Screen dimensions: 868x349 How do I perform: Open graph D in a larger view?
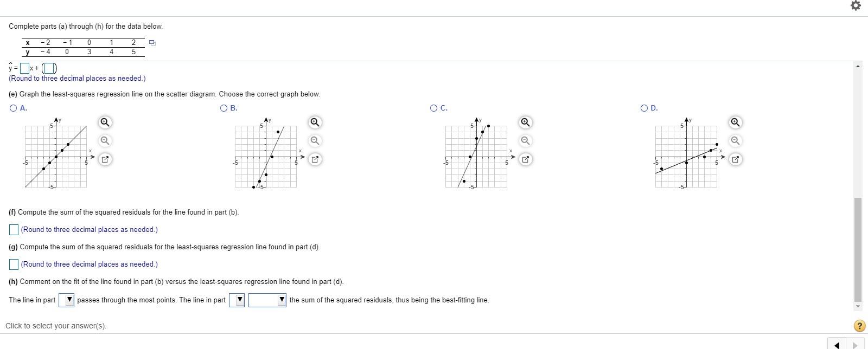735,159
